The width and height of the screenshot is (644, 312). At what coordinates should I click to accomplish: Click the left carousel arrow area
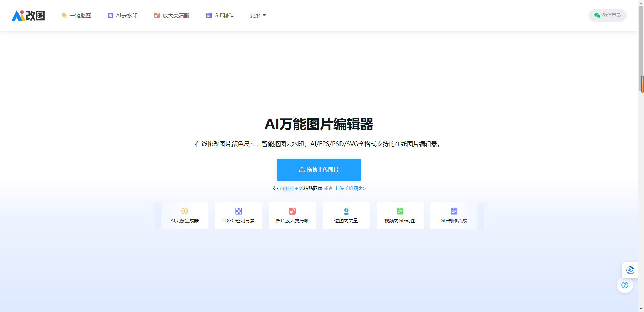pyautogui.click(x=157, y=216)
